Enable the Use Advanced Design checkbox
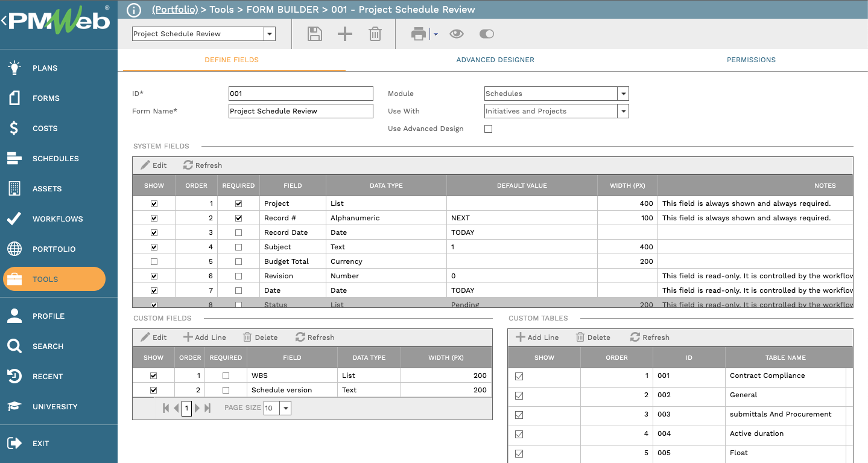Image resolution: width=868 pixels, height=463 pixels. tap(489, 129)
